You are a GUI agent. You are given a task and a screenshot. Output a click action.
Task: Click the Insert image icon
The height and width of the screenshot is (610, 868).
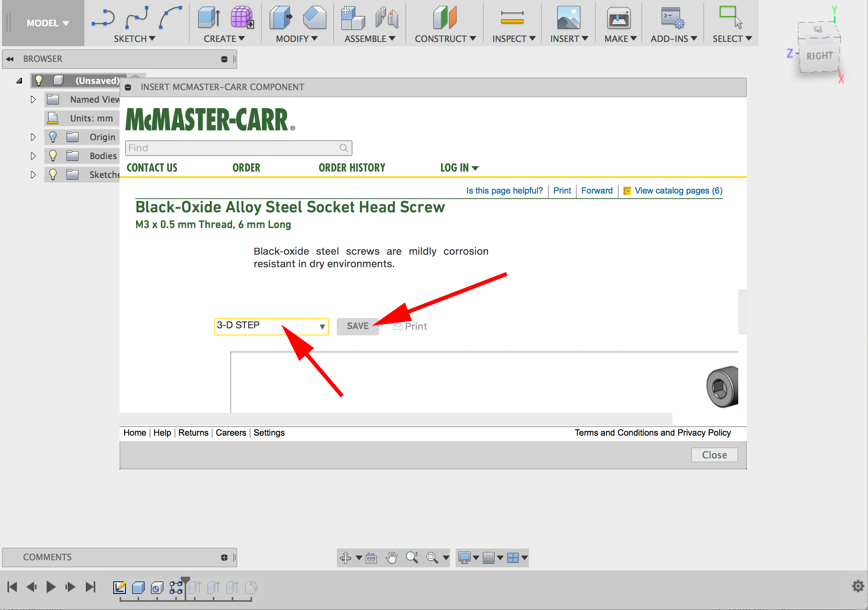coord(568,18)
